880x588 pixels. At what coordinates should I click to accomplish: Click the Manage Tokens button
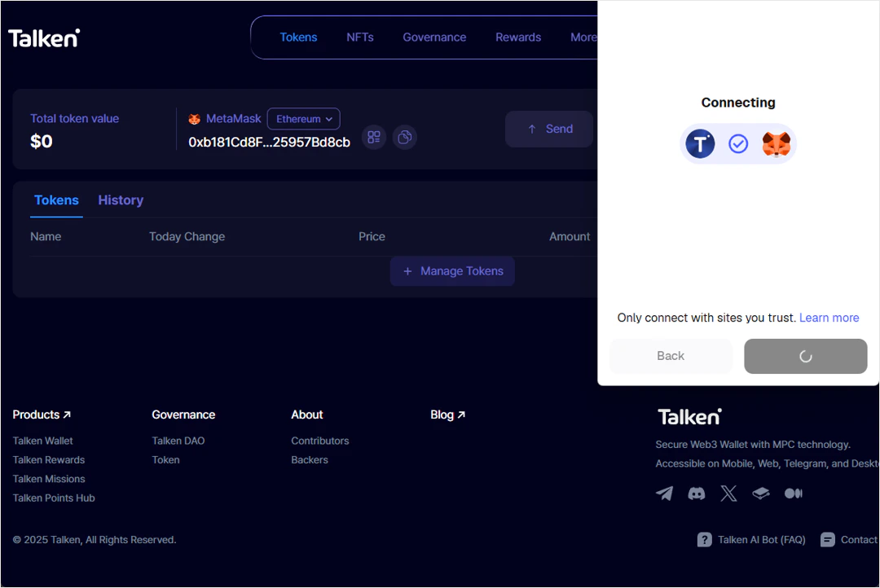click(452, 271)
